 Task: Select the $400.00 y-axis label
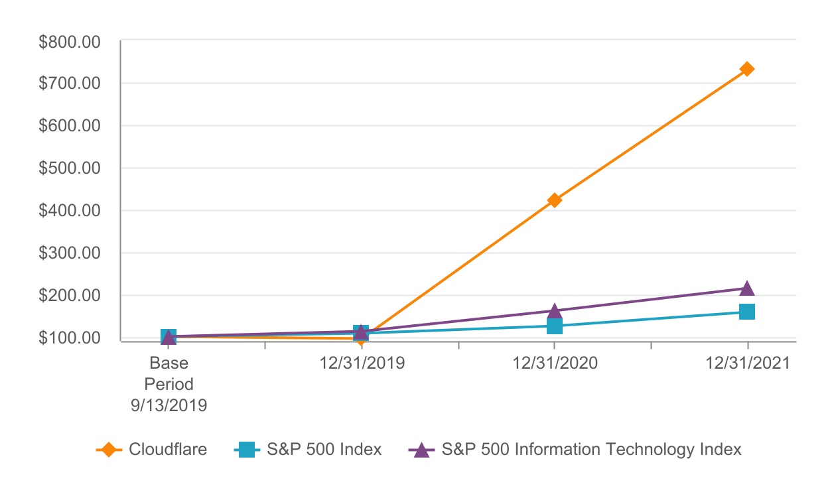click(x=70, y=211)
